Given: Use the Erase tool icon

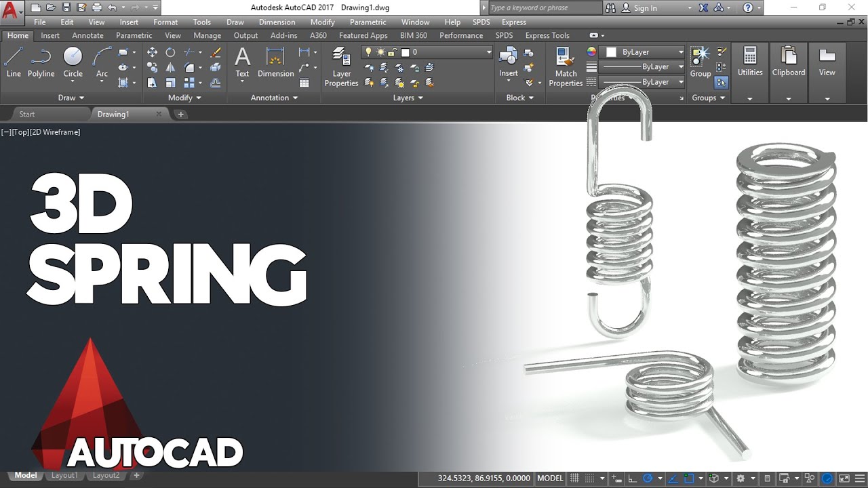Looking at the screenshot, I should pyautogui.click(x=216, y=52).
